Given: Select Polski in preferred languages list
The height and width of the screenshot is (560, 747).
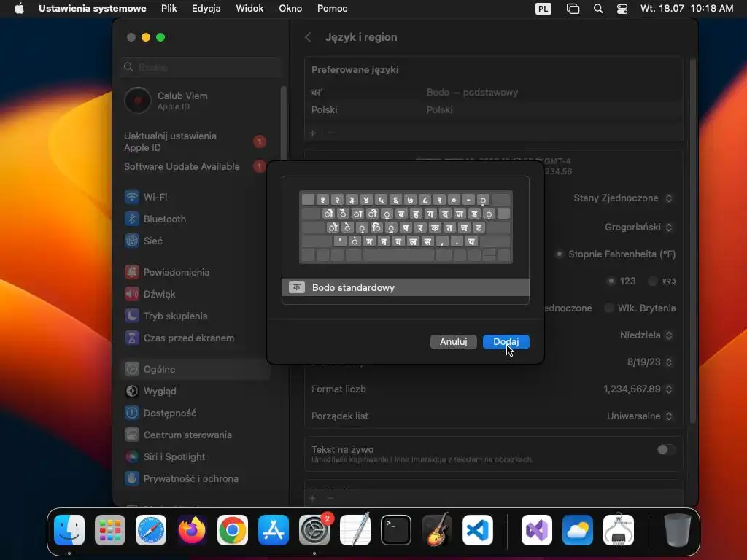Looking at the screenshot, I should tap(494, 109).
